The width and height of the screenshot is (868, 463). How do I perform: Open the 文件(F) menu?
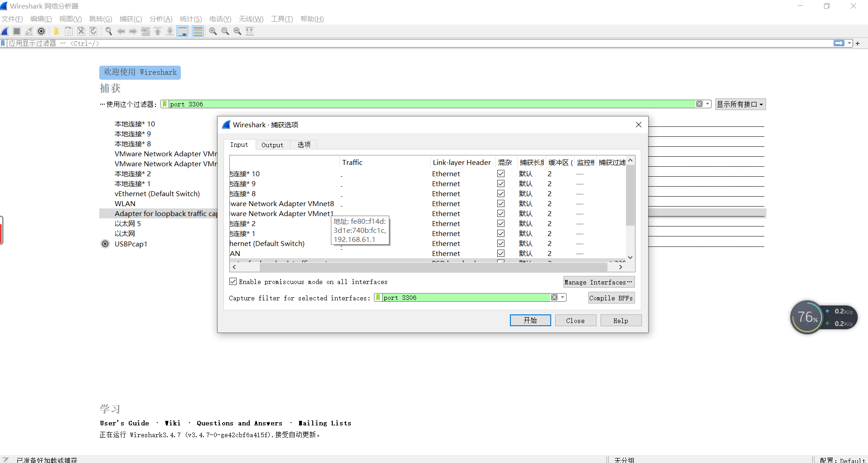pyautogui.click(x=12, y=19)
